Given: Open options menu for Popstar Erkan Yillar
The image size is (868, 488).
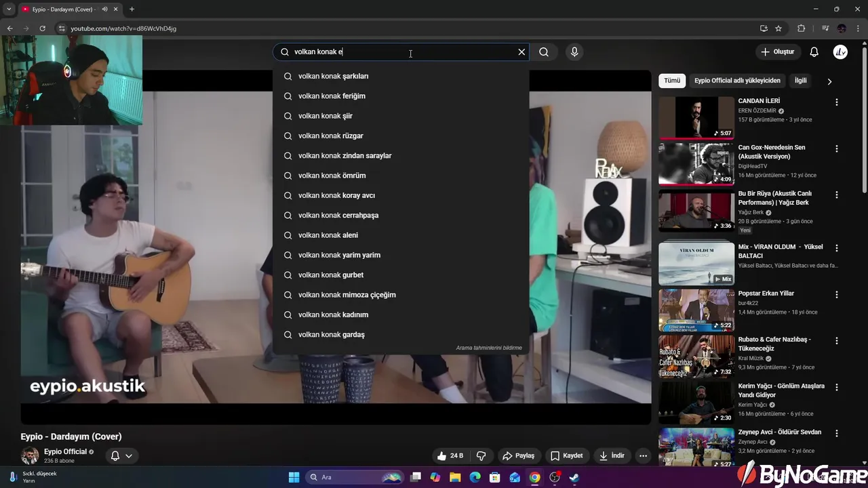Looking at the screenshot, I should (x=836, y=294).
